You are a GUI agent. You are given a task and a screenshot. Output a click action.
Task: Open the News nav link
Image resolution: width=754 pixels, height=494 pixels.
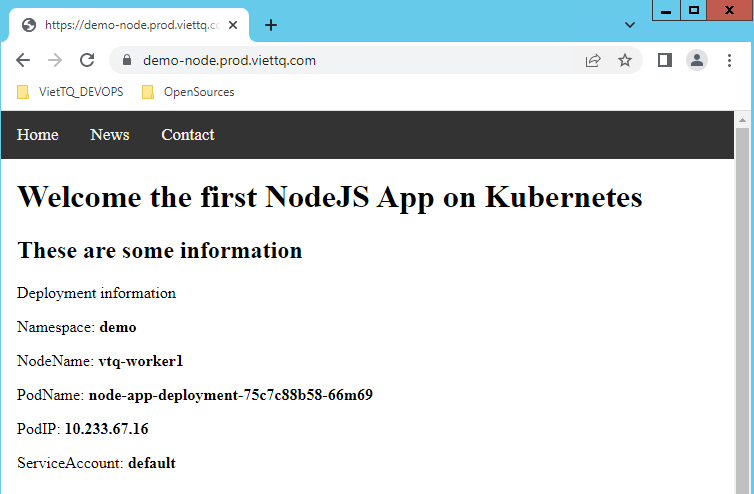[110, 135]
